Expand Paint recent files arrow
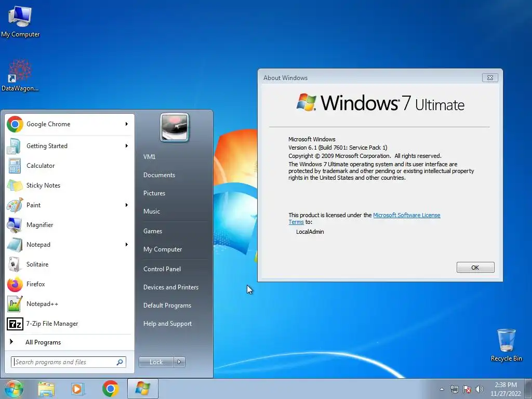Image resolution: width=532 pixels, height=399 pixels. point(127,205)
